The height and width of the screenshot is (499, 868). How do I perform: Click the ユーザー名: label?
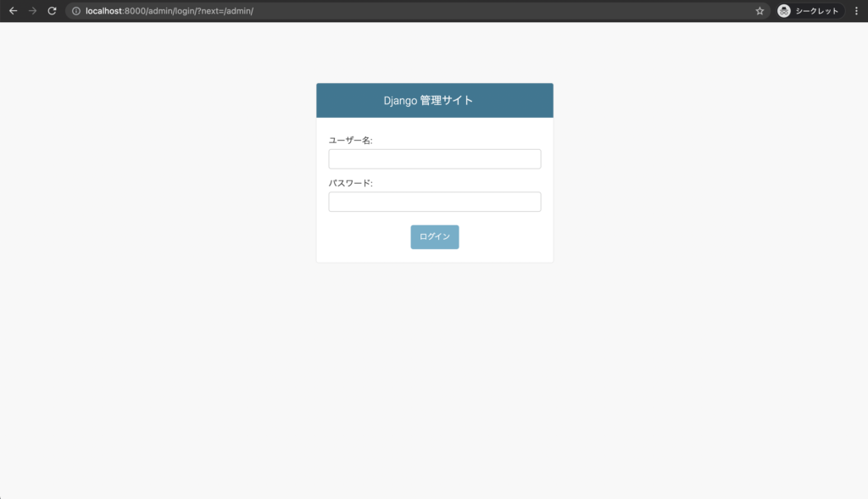350,141
